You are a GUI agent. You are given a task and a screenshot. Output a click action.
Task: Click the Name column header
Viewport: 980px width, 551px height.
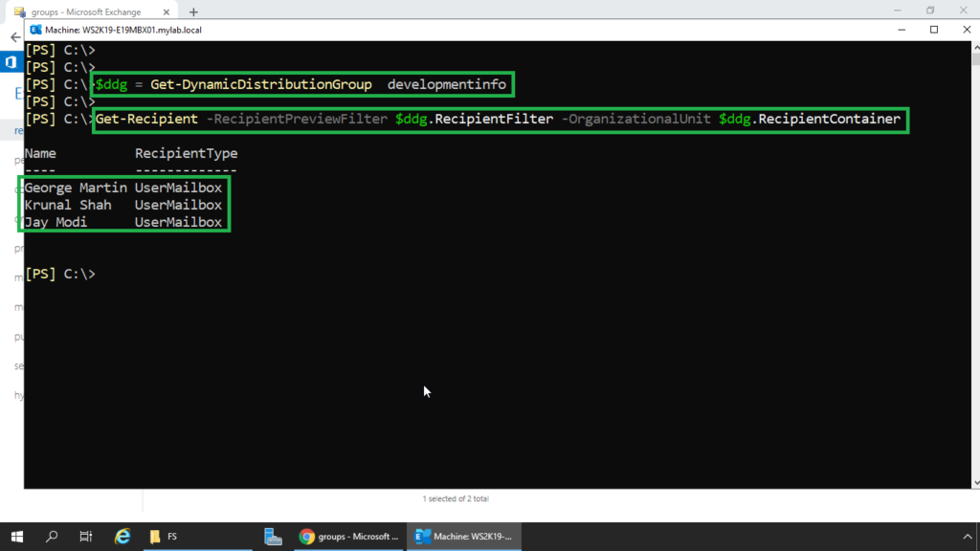[x=40, y=153]
